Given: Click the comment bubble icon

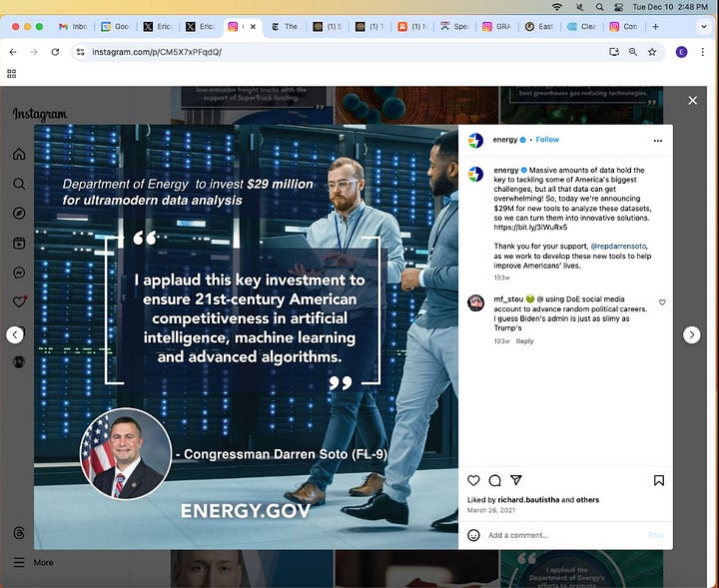Looking at the screenshot, I should pos(494,480).
